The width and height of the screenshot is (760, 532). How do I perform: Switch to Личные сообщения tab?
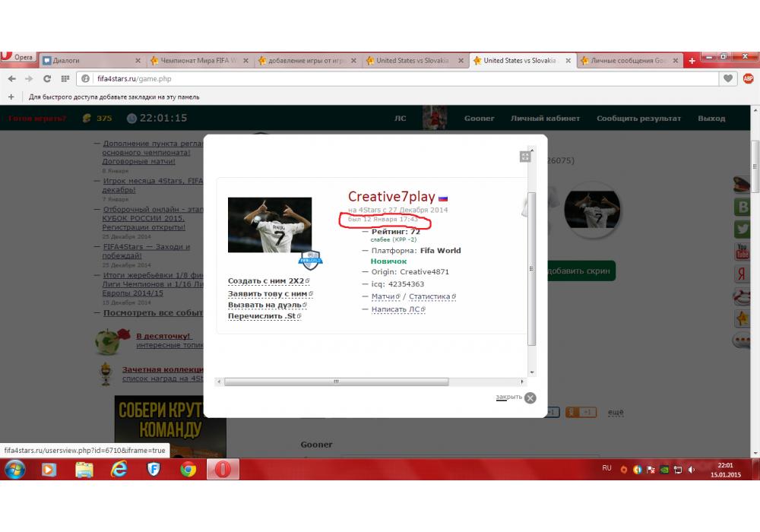click(629, 61)
